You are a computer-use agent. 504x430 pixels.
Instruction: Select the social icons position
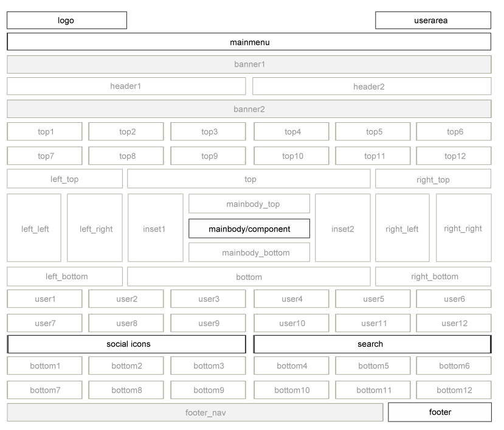point(126,344)
